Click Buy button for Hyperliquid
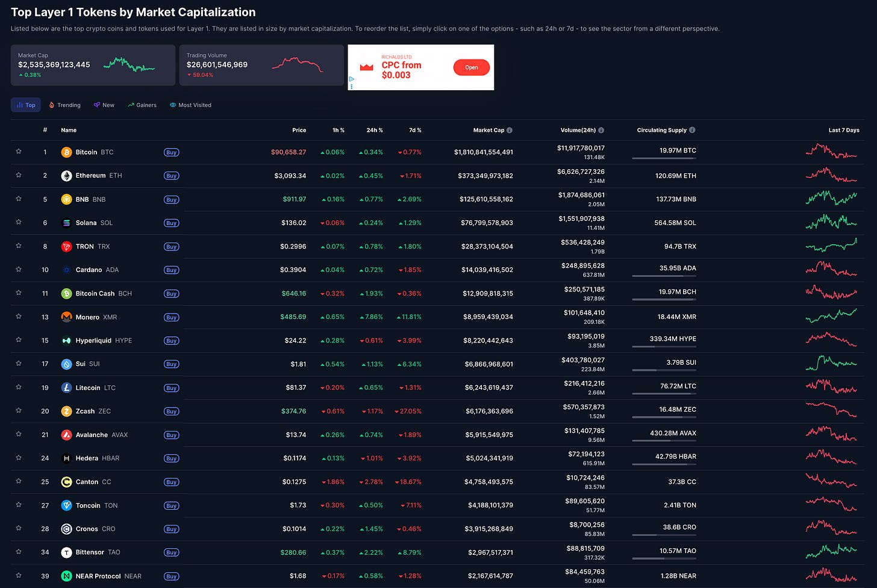 171,341
